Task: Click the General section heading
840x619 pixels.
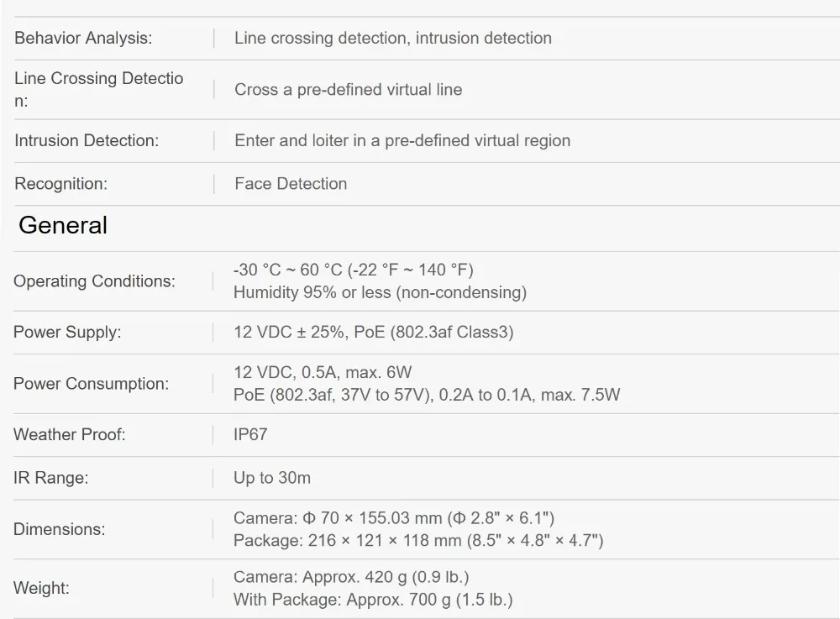Action: click(x=63, y=225)
